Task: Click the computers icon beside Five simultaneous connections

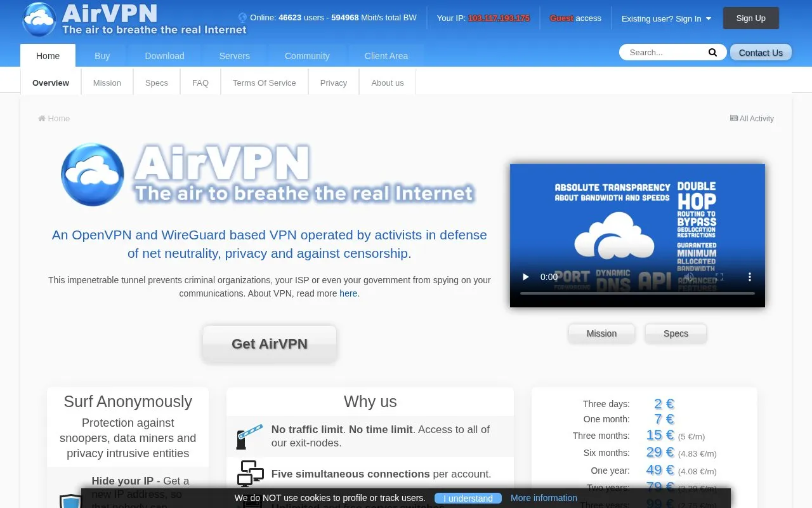Action: point(250,474)
